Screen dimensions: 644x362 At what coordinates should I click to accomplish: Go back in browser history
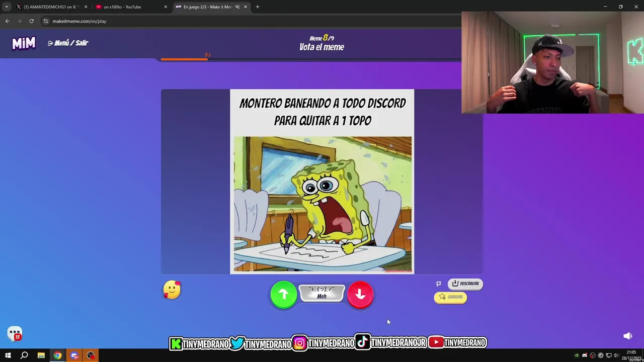[7, 21]
